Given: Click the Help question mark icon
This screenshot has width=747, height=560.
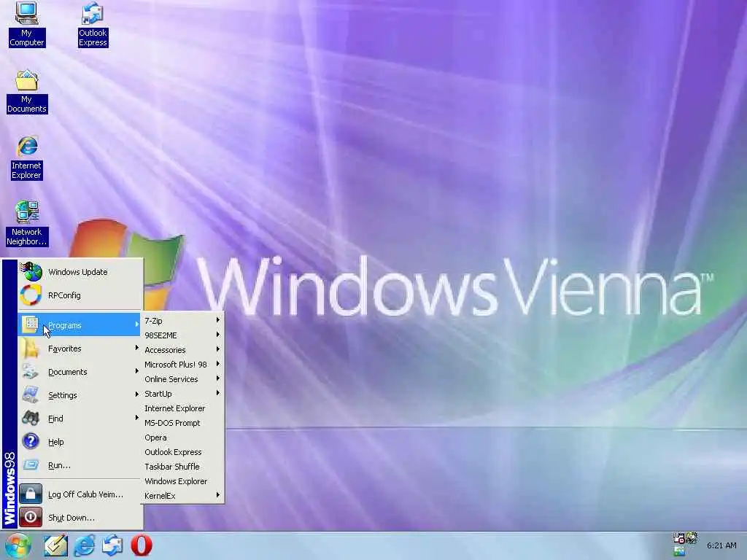Looking at the screenshot, I should 31,441.
